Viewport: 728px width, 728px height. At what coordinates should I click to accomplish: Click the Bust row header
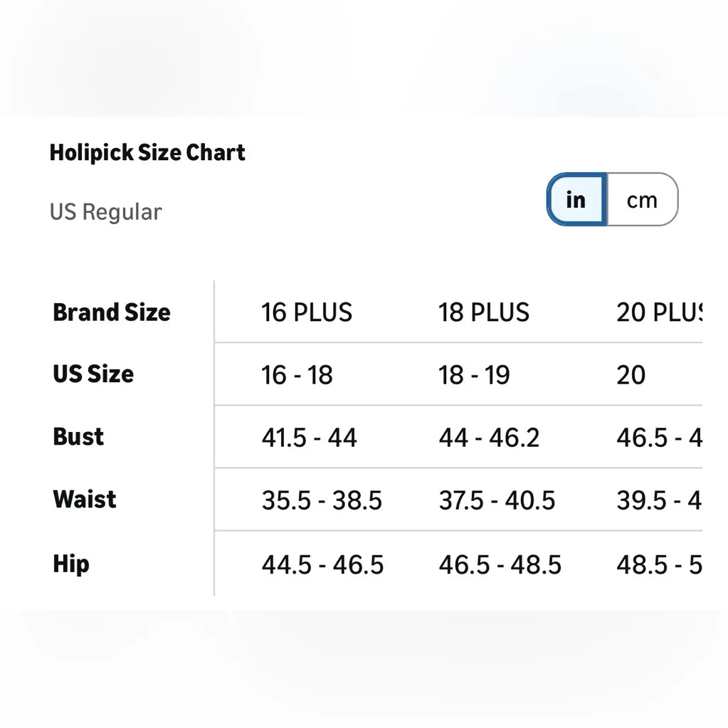click(x=78, y=437)
